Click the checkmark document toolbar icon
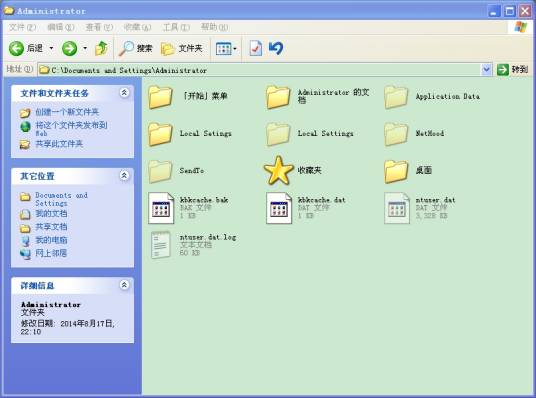Viewport: 536px width, 398px height. tap(256, 49)
